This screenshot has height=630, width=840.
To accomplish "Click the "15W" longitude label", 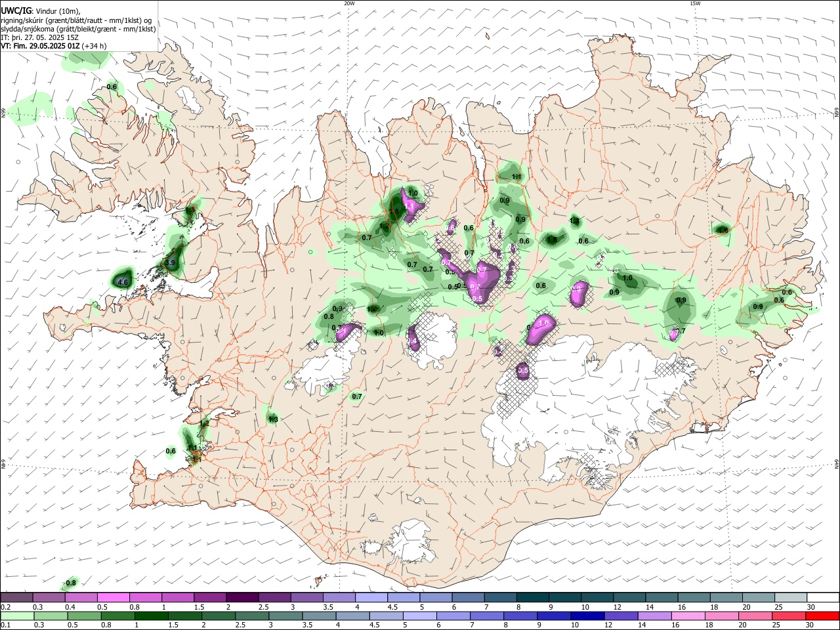I will click(x=695, y=3).
